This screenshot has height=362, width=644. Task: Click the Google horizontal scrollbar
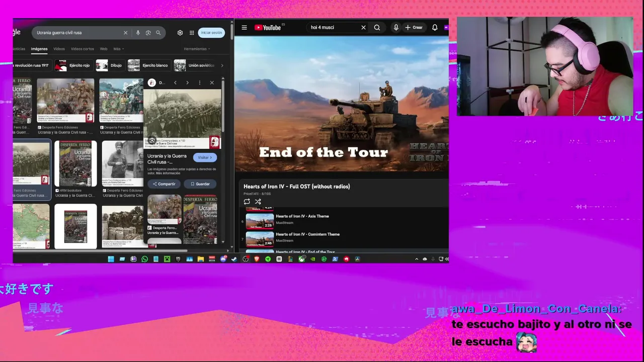point(101,251)
